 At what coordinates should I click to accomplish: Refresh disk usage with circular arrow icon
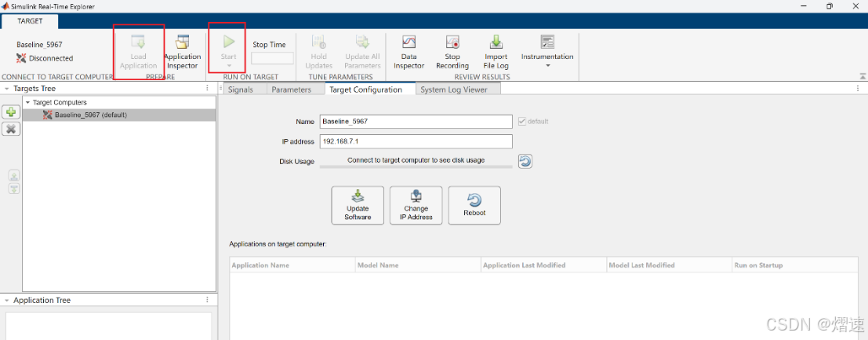click(x=525, y=162)
